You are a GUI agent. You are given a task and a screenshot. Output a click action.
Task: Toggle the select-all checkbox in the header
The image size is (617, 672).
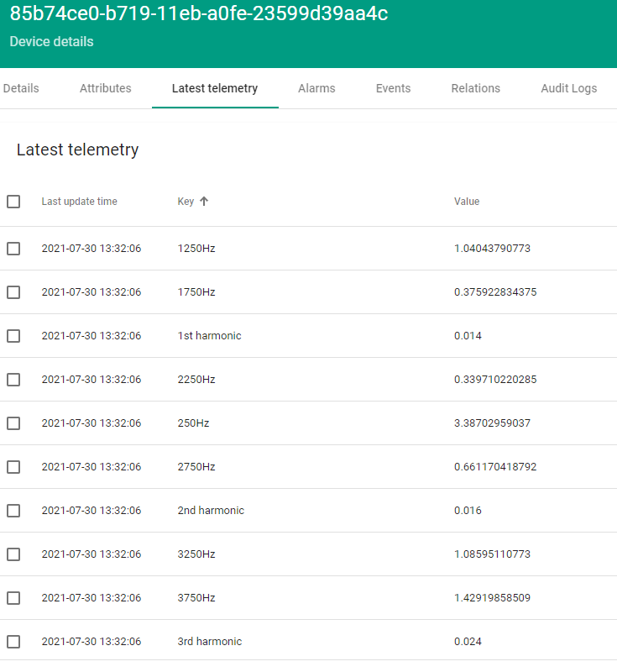point(13,202)
